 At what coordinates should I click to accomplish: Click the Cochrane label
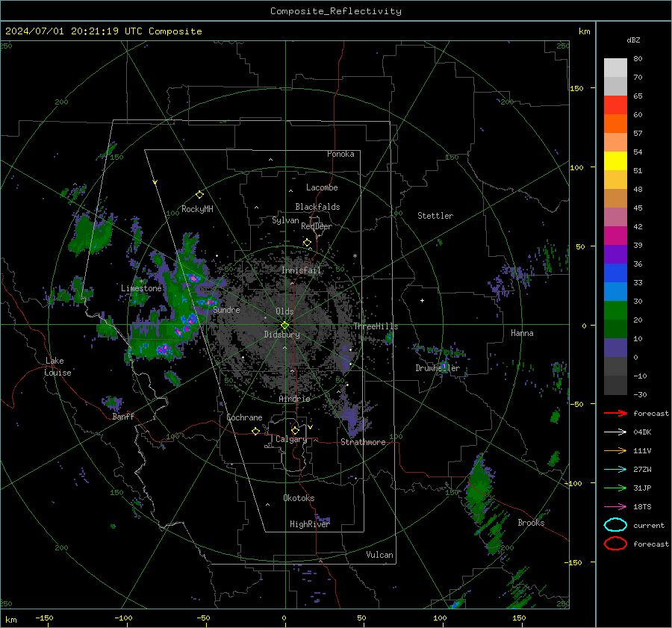coord(244,417)
